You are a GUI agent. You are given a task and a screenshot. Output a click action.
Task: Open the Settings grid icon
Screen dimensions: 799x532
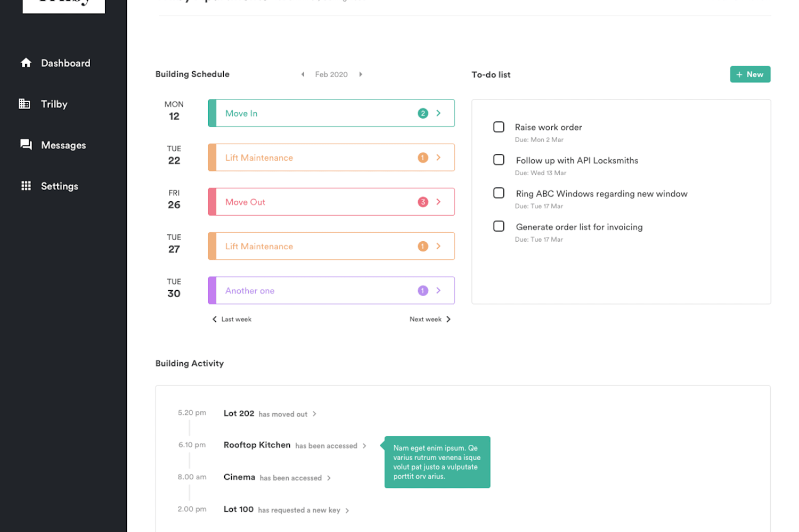tap(26, 185)
